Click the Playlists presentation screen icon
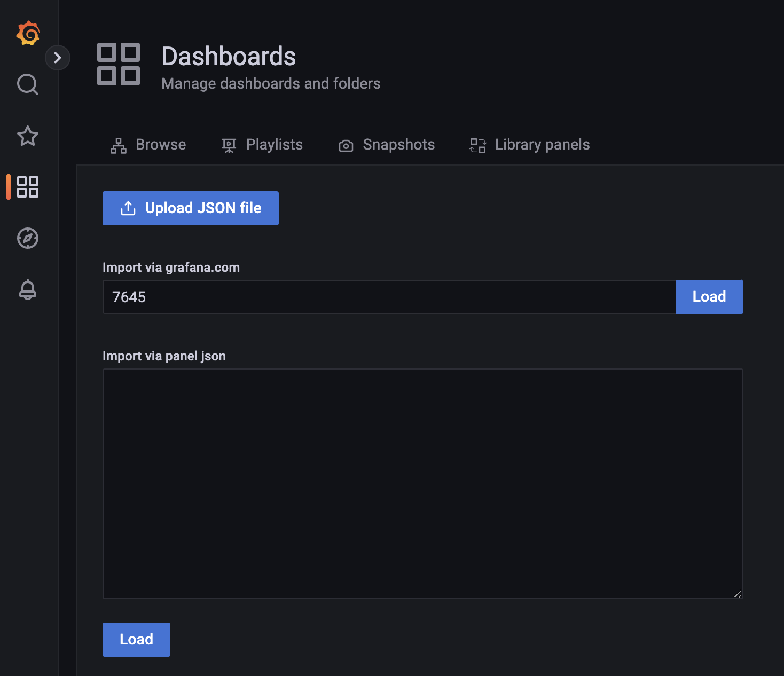 coord(229,145)
